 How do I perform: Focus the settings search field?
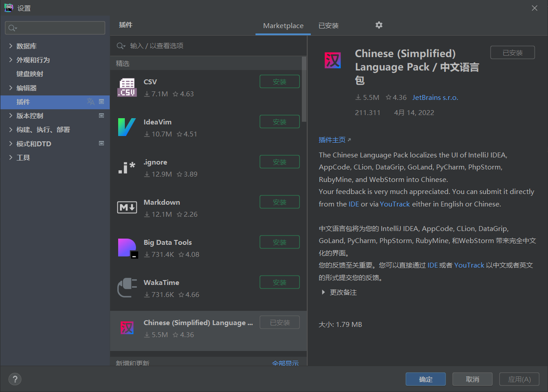(x=55, y=28)
